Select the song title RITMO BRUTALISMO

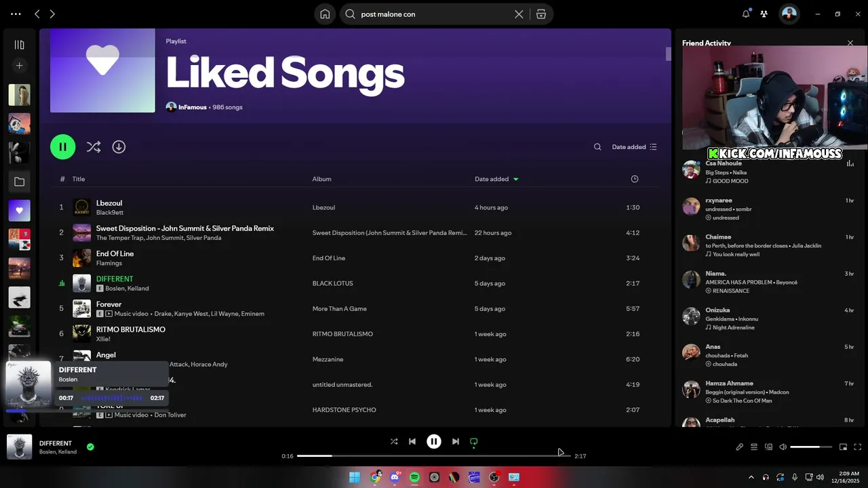tap(131, 329)
